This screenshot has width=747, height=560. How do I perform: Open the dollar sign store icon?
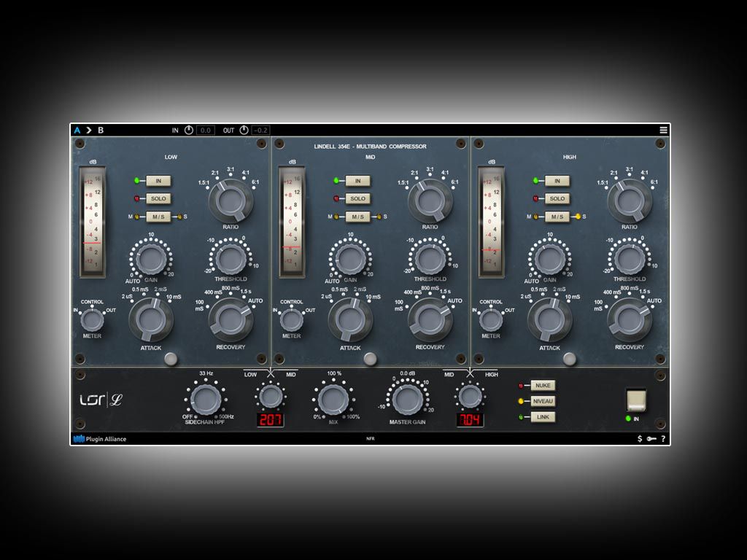(x=640, y=438)
